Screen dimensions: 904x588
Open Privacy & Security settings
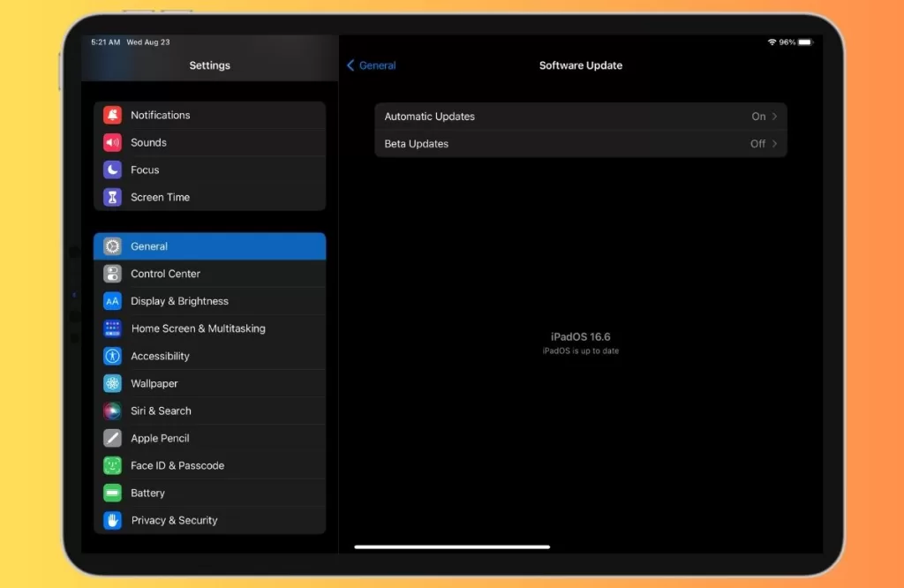pos(210,521)
